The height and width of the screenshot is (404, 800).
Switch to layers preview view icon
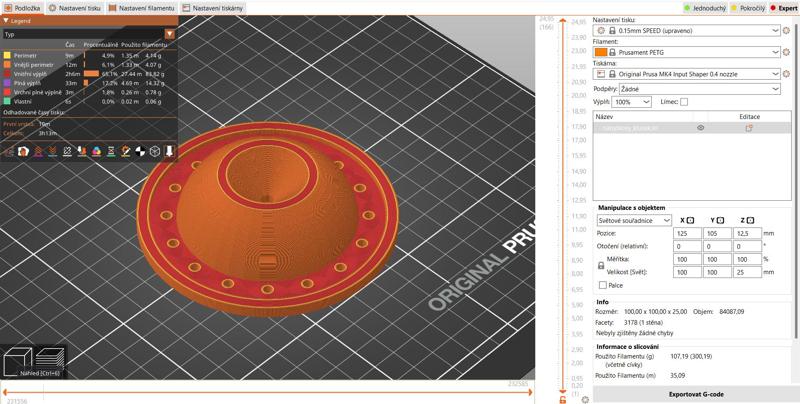point(50,360)
